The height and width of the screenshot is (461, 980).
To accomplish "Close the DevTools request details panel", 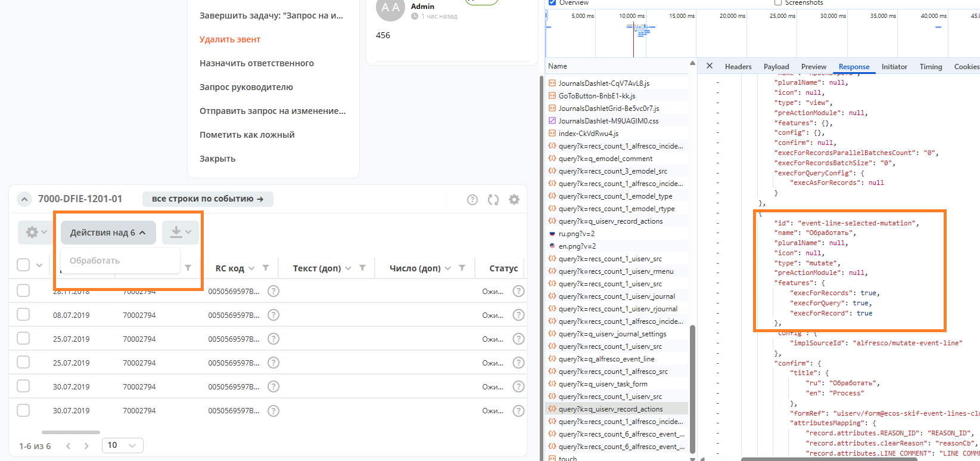I will [710, 66].
